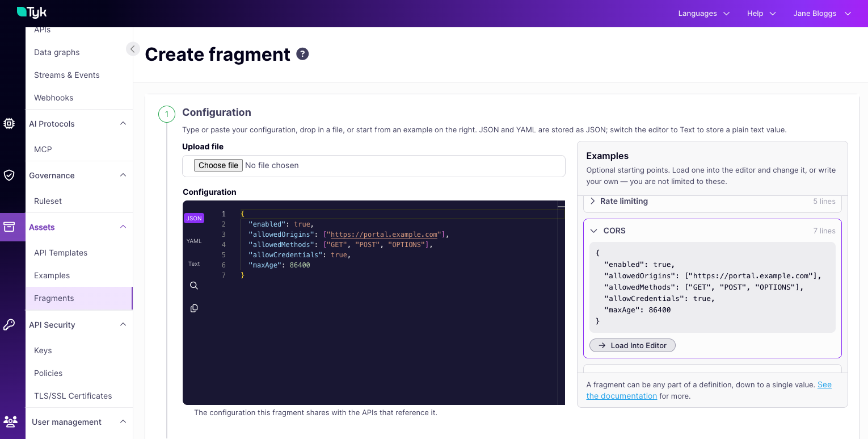Click the editor minimap scrollbar area

[561, 303]
